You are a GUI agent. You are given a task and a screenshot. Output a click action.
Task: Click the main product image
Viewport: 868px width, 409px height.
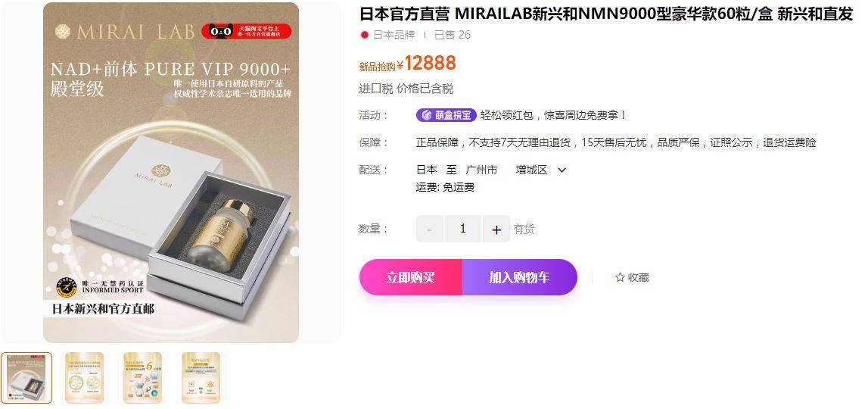click(171, 173)
